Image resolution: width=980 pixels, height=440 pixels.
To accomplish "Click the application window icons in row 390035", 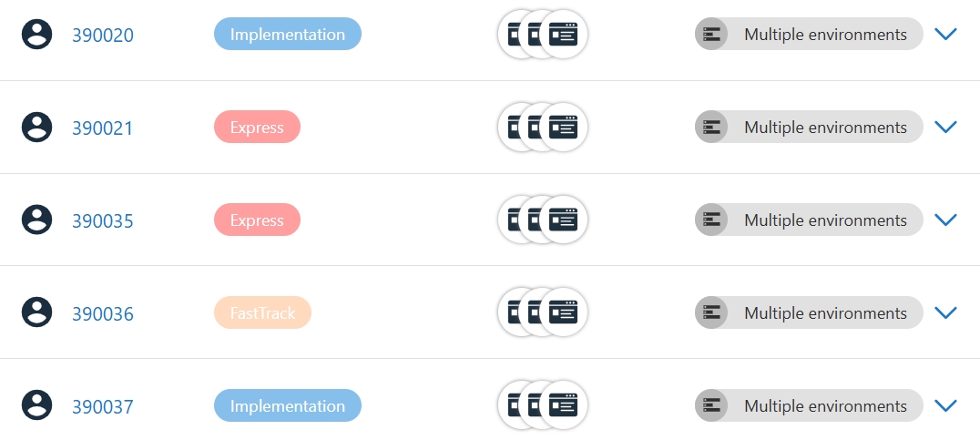I will [x=543, y=220].
